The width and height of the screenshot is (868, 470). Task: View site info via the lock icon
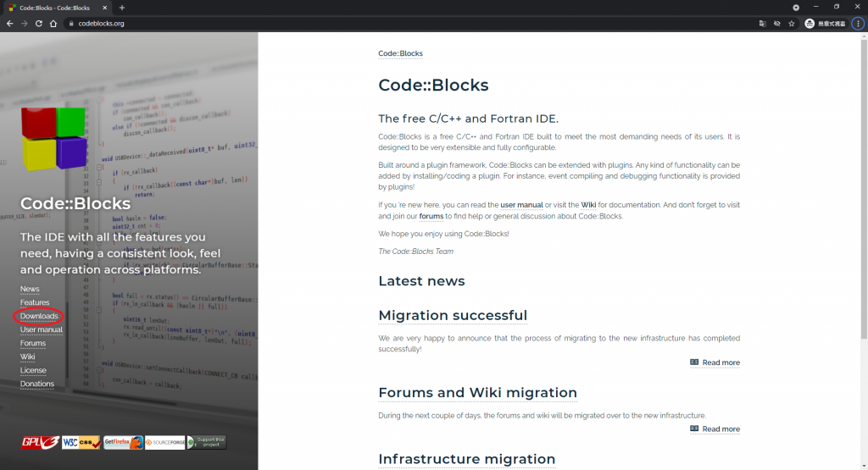point(71,23)
